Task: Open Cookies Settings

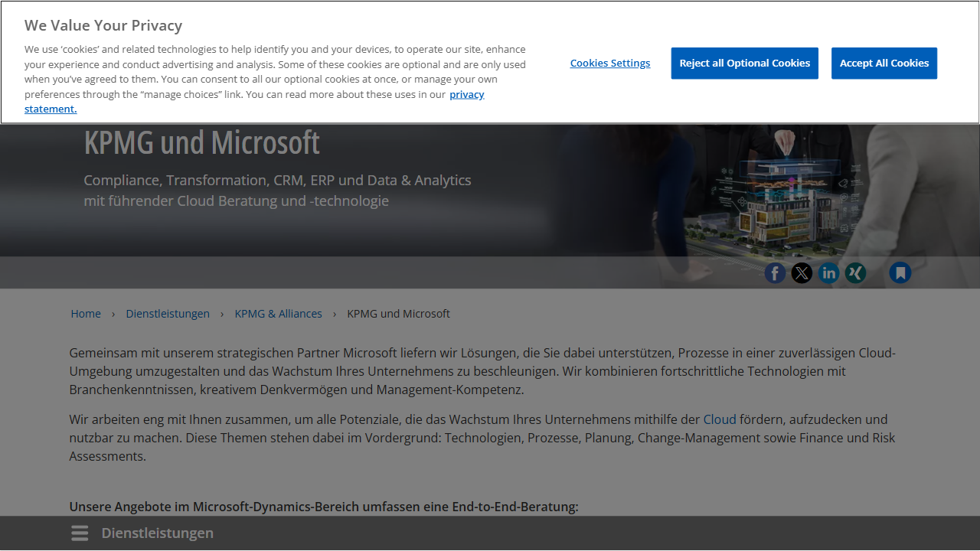Action: click(610, 64)
